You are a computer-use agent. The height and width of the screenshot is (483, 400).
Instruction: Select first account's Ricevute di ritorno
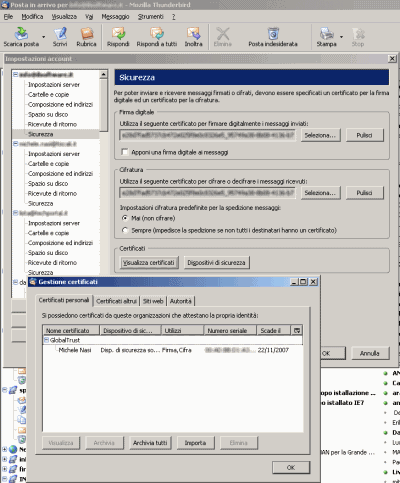[x=52, y=124]
